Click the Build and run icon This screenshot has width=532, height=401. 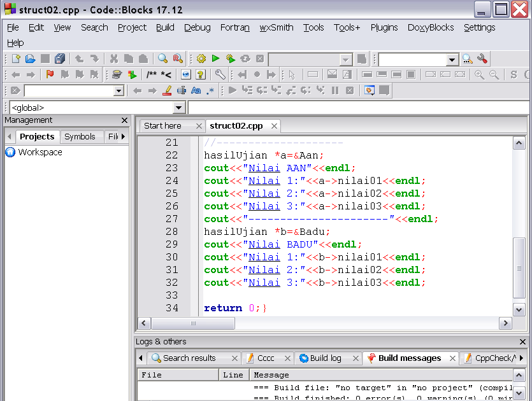231,59
